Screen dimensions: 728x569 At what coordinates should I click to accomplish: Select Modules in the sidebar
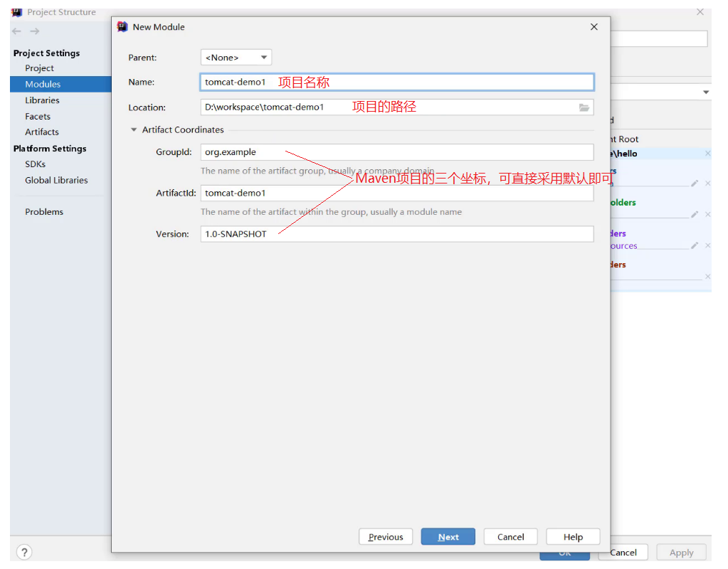click(60, 84)
